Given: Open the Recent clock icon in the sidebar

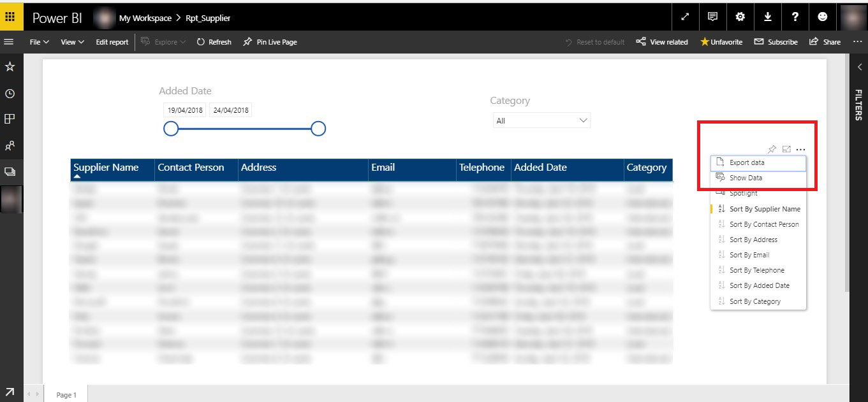Looking at the screenshot, I should (x=10, y=94).
